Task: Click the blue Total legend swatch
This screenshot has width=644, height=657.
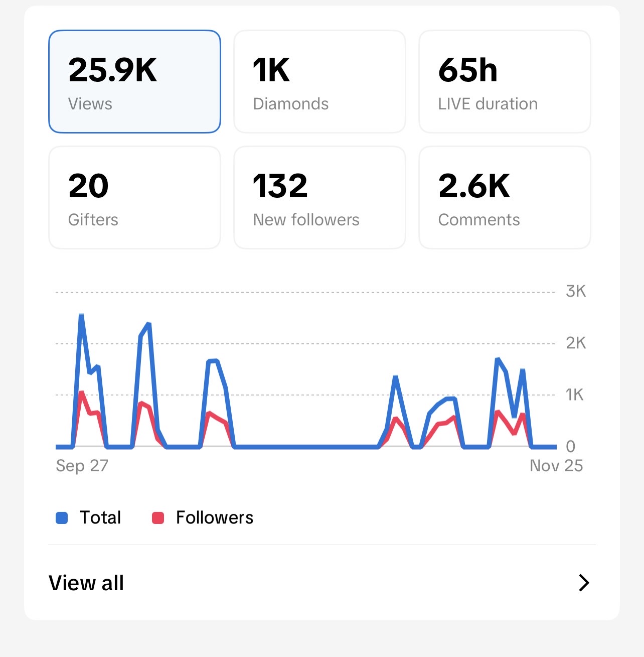Action: [61, 517]
